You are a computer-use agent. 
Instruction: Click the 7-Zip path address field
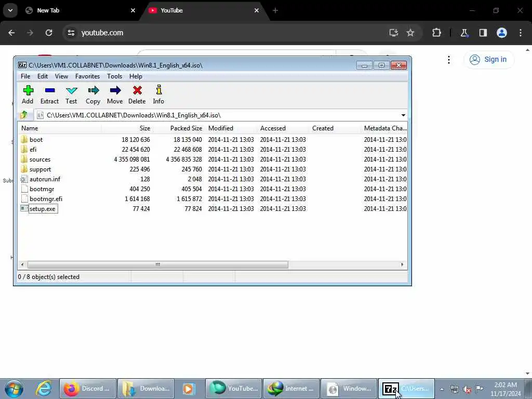[x=217, y=115]
